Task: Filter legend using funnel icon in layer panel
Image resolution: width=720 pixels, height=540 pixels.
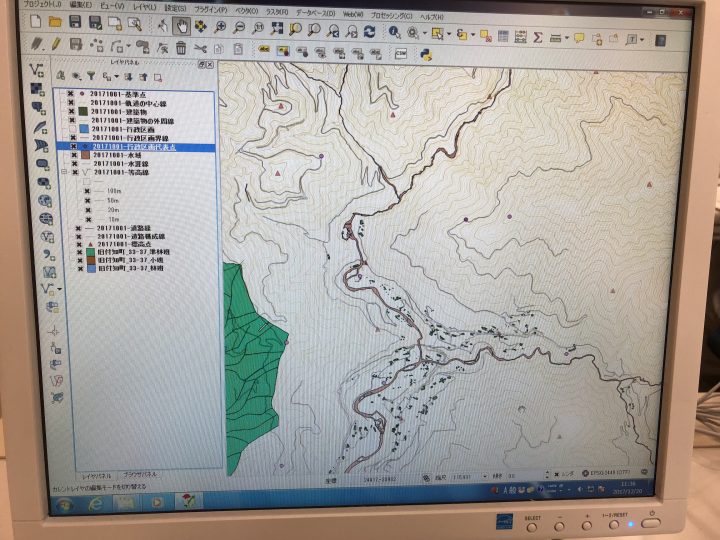Action: [91, 76]
